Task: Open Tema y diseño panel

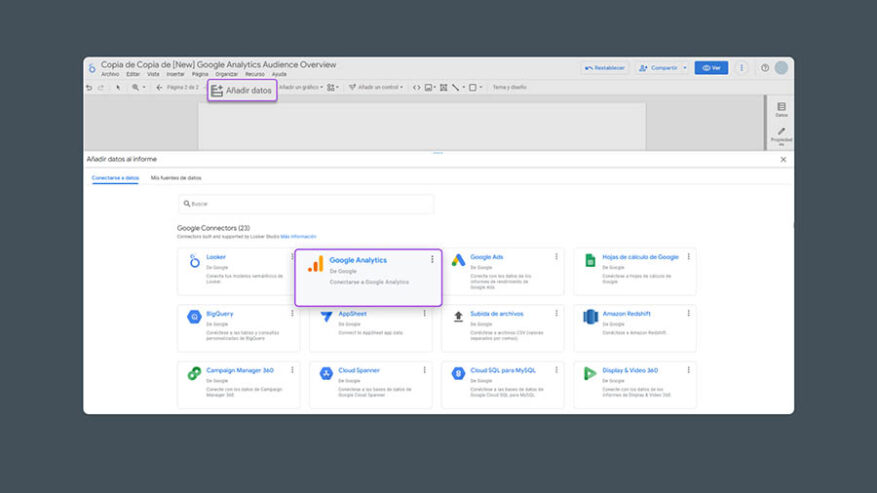Action: pos(510,87)
